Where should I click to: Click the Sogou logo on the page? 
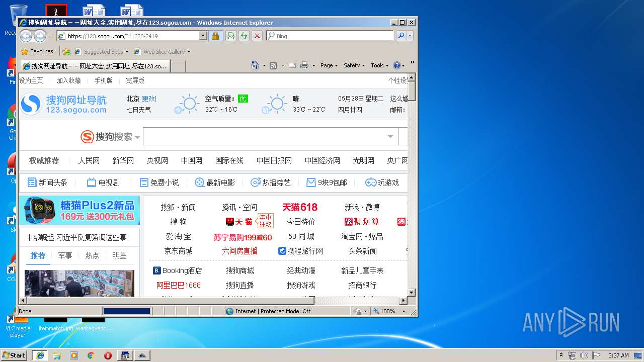pos(64,104)
